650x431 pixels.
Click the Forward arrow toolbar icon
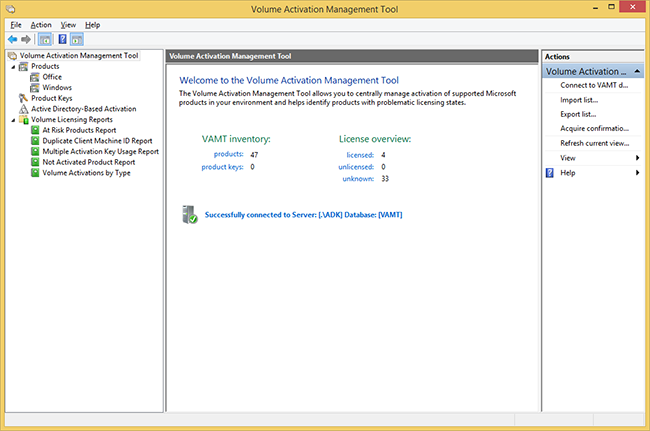click(x=25, y=39)
